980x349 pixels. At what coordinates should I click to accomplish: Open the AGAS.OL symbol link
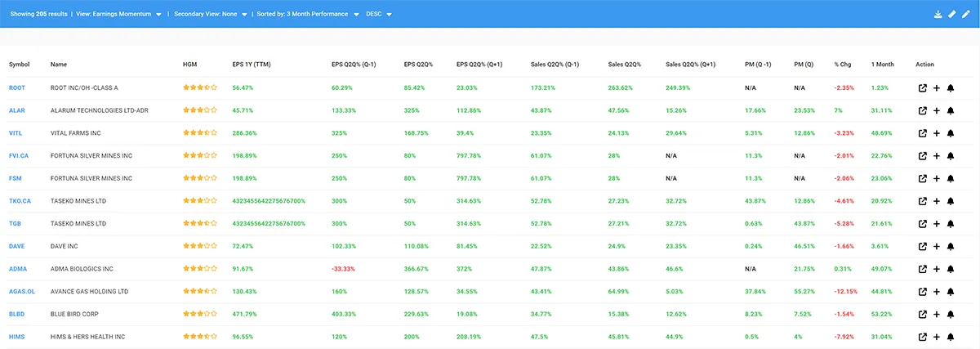[22, 291]
